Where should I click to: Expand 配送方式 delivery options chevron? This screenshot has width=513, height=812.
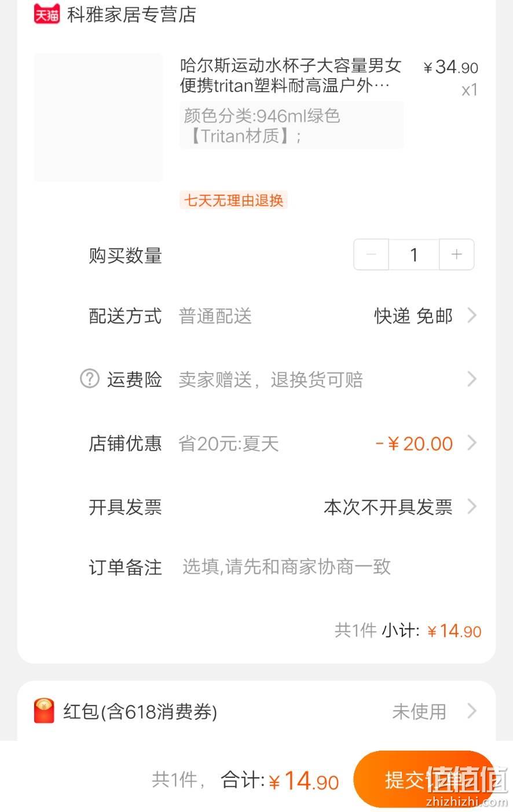(472, 316)
